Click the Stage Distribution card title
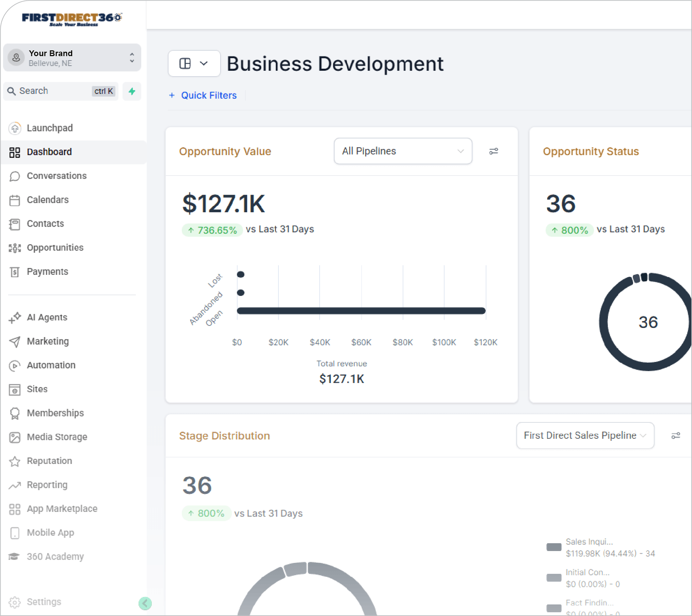 225,436
